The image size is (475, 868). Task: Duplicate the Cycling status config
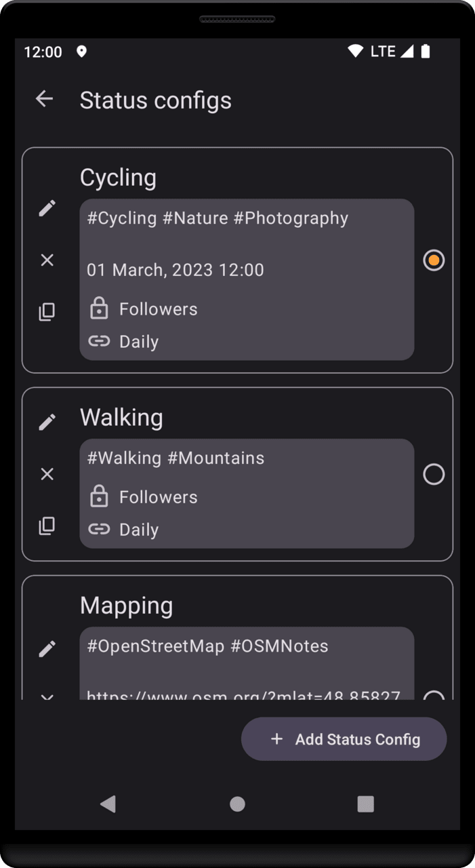[47, 312]
